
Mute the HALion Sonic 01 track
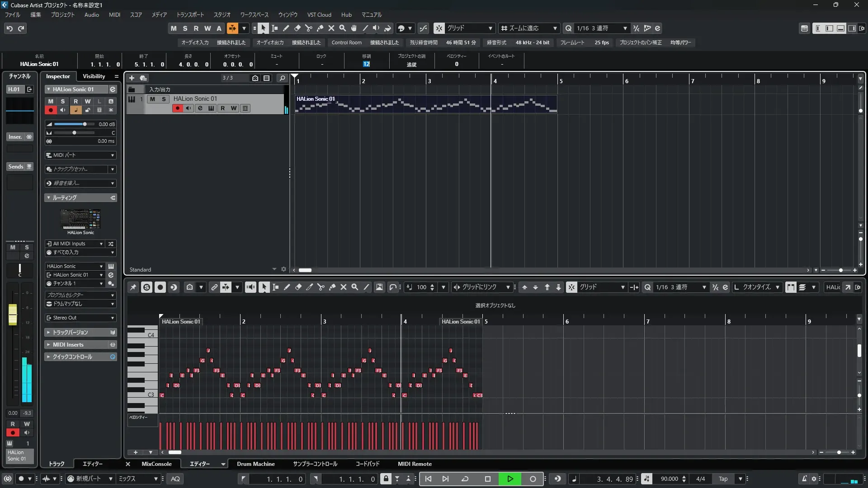click(152, 99)
